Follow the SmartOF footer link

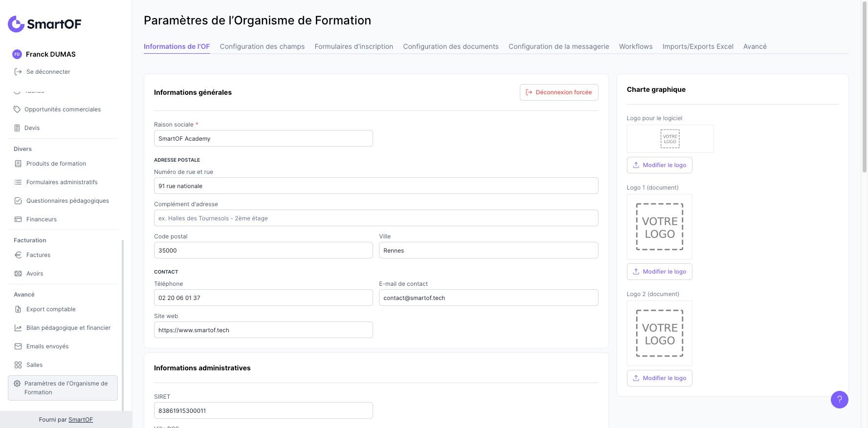[x=81, y=420]
